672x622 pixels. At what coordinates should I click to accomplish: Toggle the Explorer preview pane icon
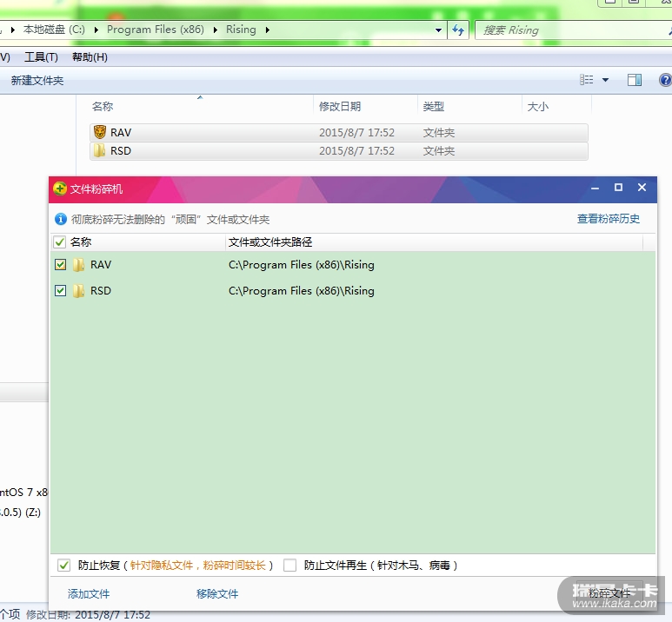[x=635, y=80]
